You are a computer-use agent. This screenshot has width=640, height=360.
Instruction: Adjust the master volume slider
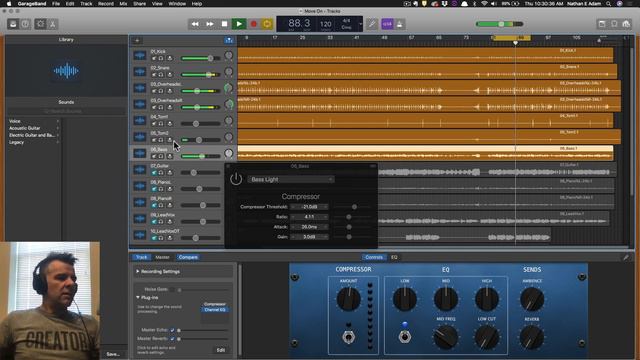point(500,24)
